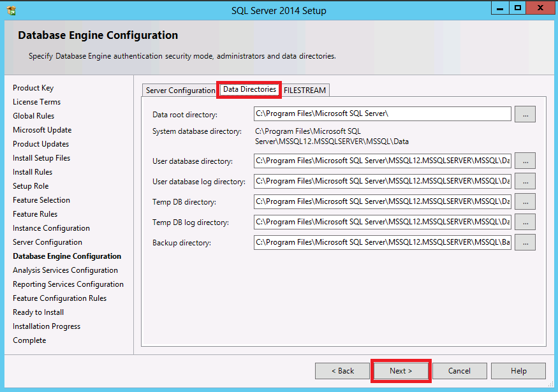Edit the User database directory path field
This screenshot has height=392, width=558.
tap(383, 161)
